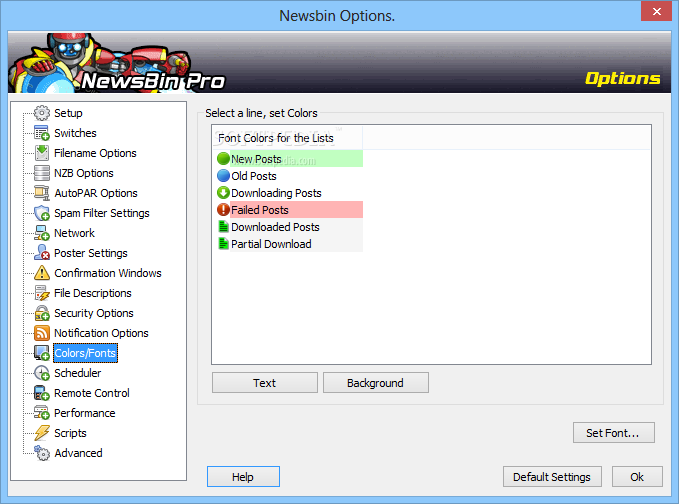Open the Setup options page
The image size is (679, 504).
click(x=68, y=113)
